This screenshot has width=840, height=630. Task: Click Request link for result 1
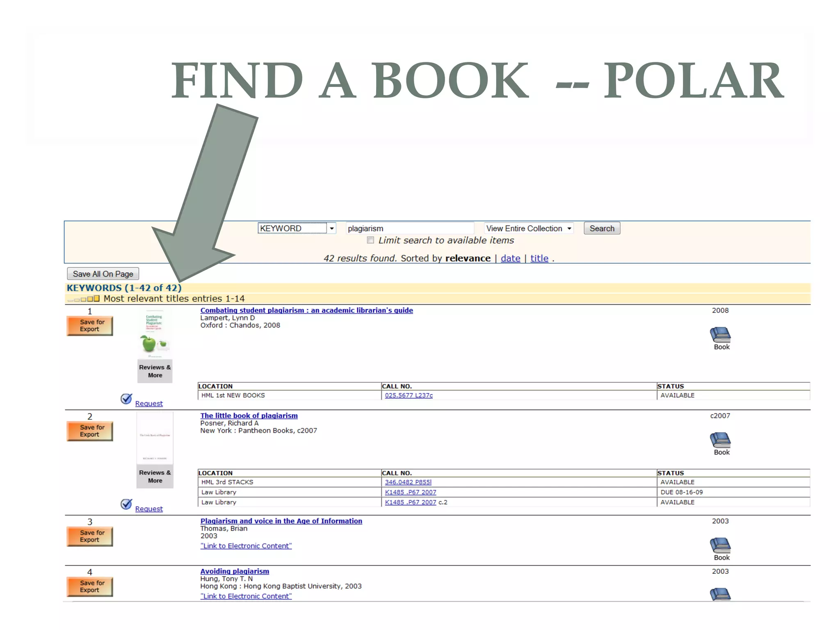[149, 404]
